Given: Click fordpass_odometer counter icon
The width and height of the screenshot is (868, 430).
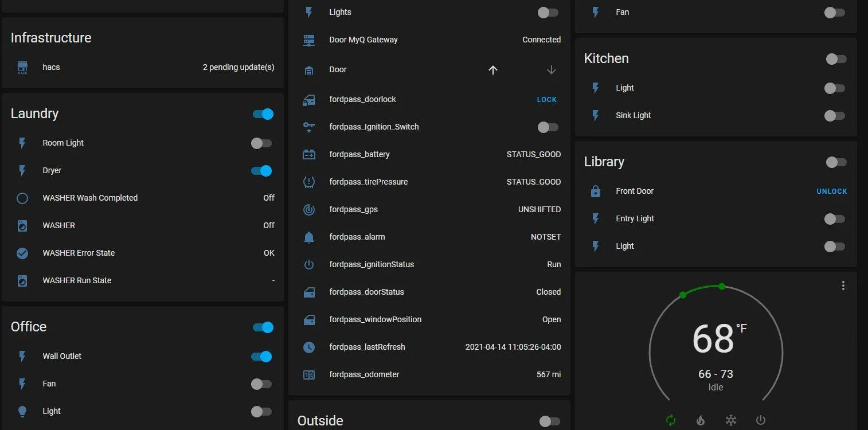Looking at the screenshot, I should 309,374.
